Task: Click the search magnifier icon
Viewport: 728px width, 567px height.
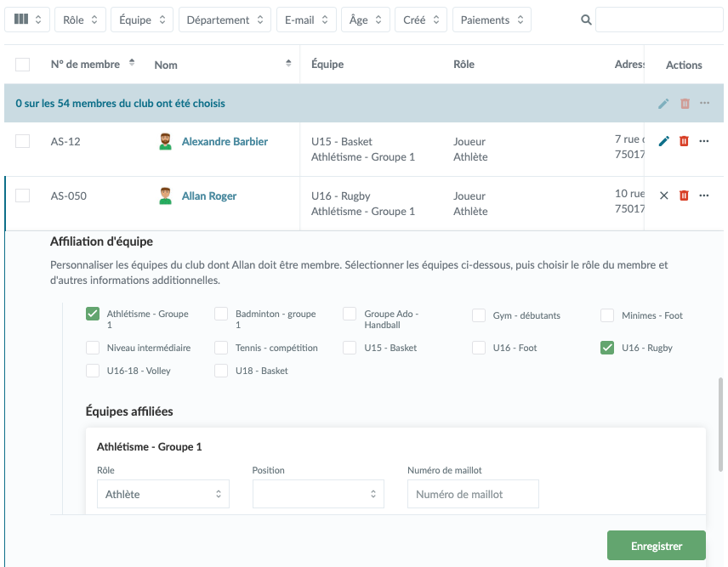Action: click(x=585, y=20)
